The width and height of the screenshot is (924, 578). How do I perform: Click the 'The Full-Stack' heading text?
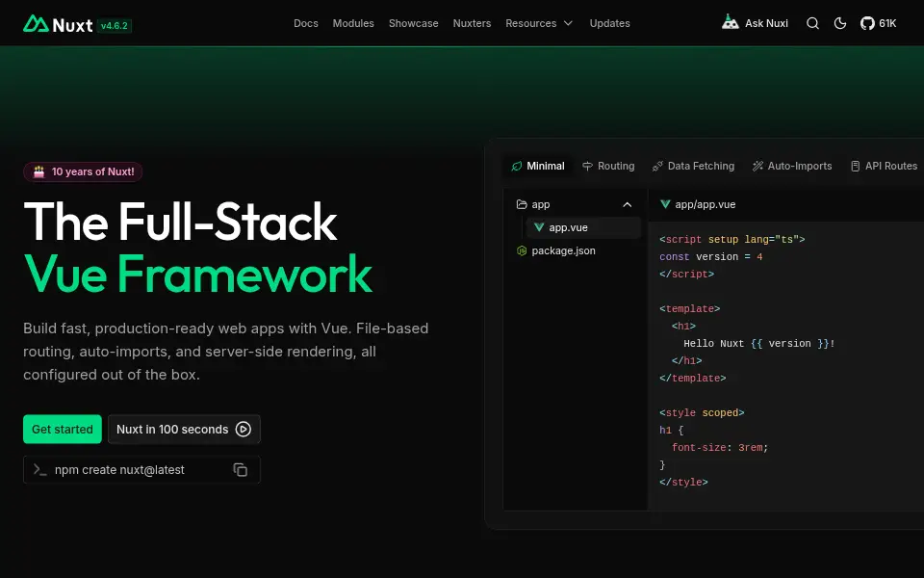pos(180,222)
